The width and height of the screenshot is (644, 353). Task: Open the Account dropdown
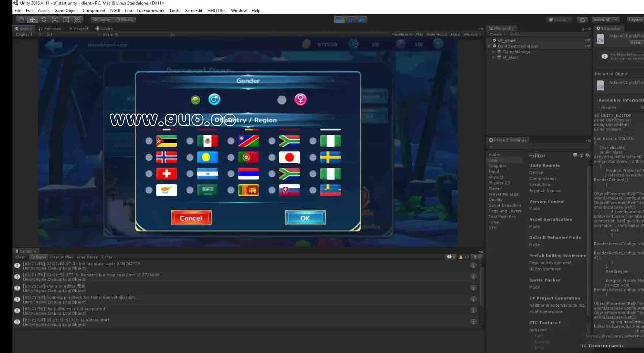point(605,20)
